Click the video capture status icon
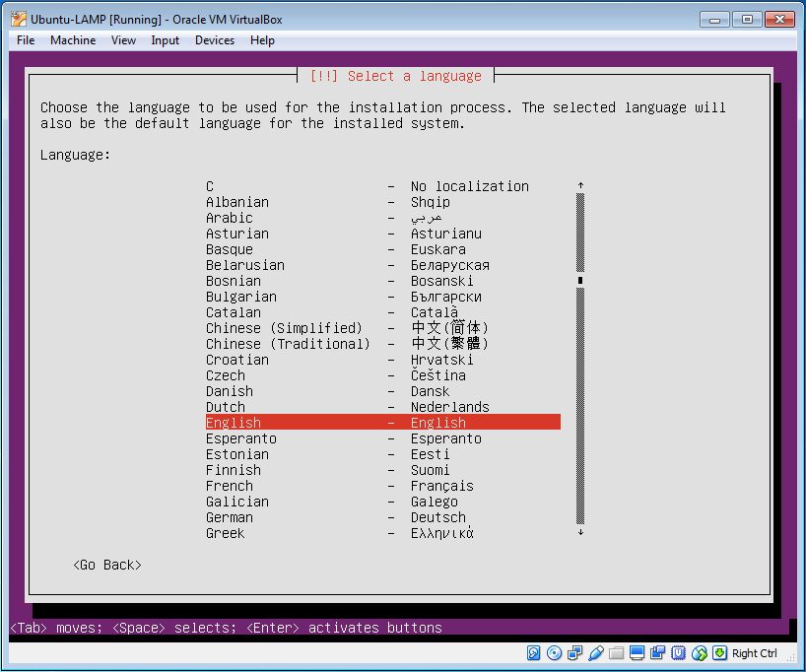 tap(657, 653)
